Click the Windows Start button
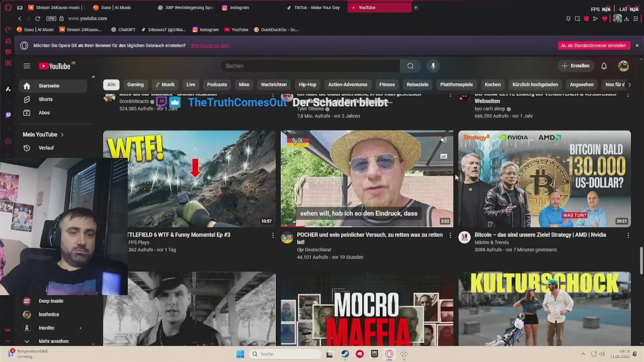Image resolution: width=644 pixels, height=362 pixels. coord(240,354)
